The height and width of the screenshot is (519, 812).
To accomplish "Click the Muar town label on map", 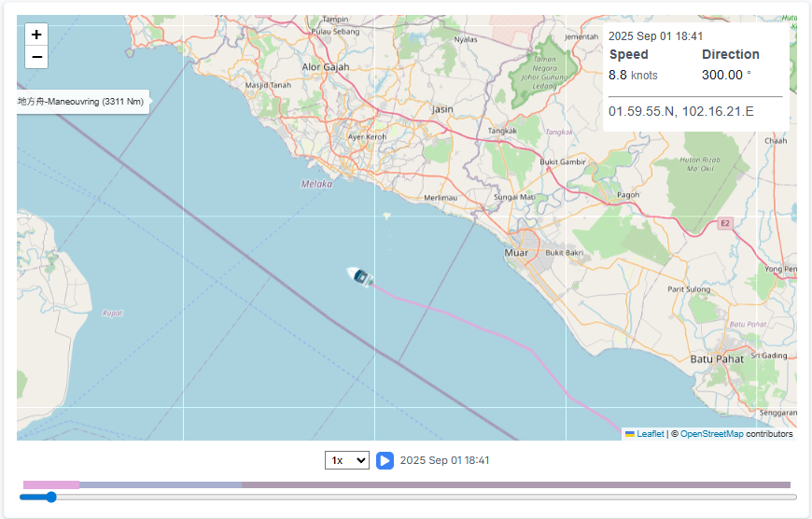I will point(515,253).
